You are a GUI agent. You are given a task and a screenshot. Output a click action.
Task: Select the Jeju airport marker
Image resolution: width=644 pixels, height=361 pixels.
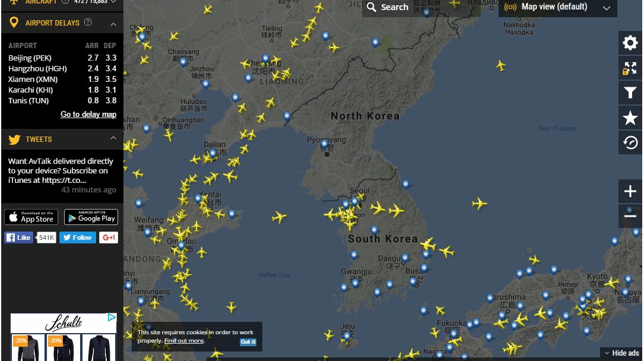[x=347, y=336]
